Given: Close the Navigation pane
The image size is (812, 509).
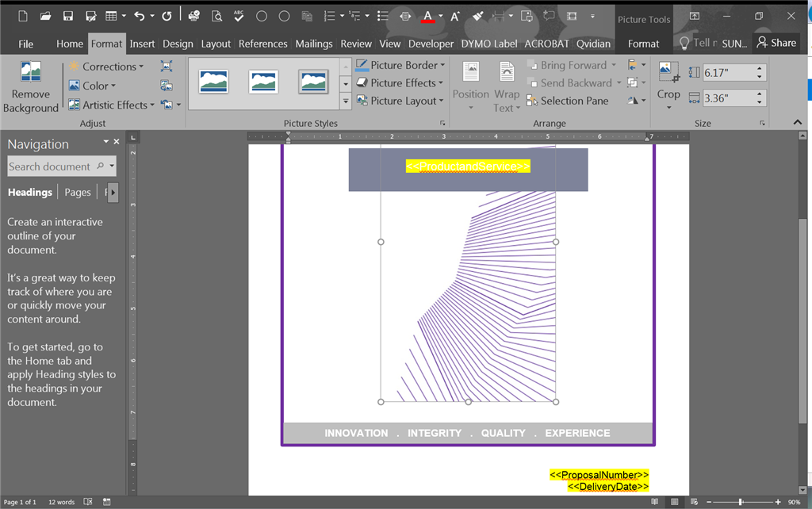Looking at the screenshot, I should [x=117, y=141].
